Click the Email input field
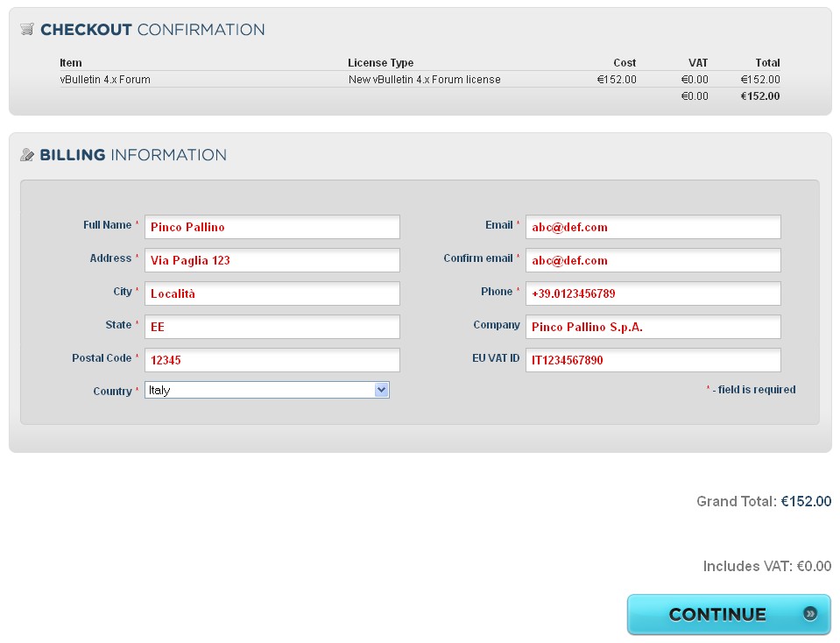Screen dimensions: 840x643 653,227
